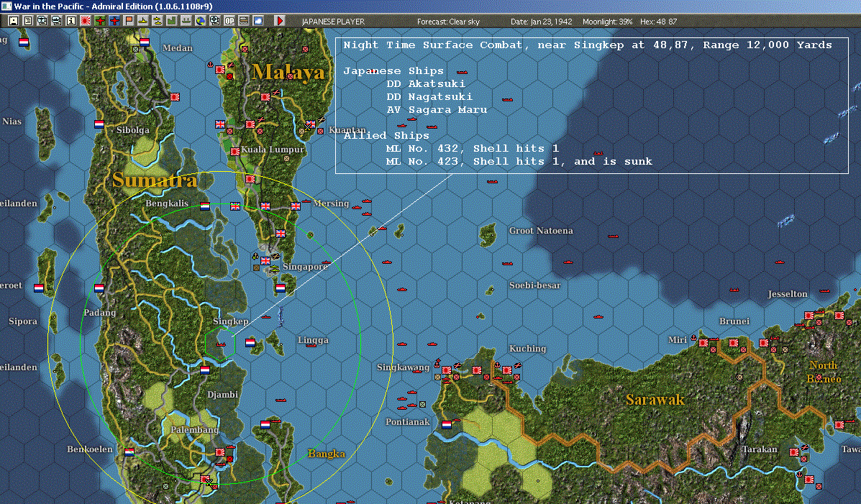Click 'DD Nagatsuki' in combat report

(429, 96)
